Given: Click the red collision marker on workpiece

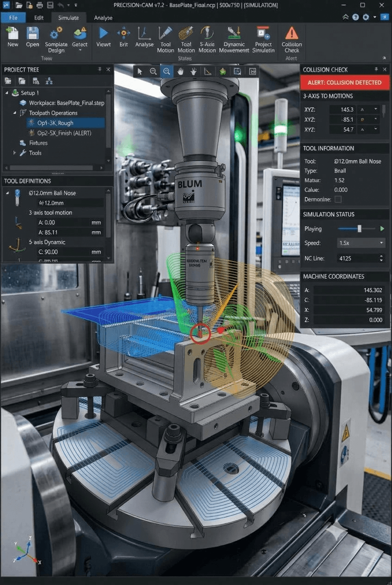Looking at the screenshot, I should [200, 333].
